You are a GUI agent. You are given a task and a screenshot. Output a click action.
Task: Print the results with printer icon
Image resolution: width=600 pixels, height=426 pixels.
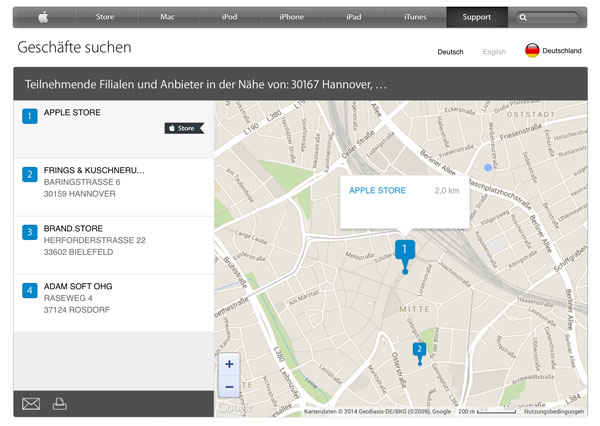60,404
